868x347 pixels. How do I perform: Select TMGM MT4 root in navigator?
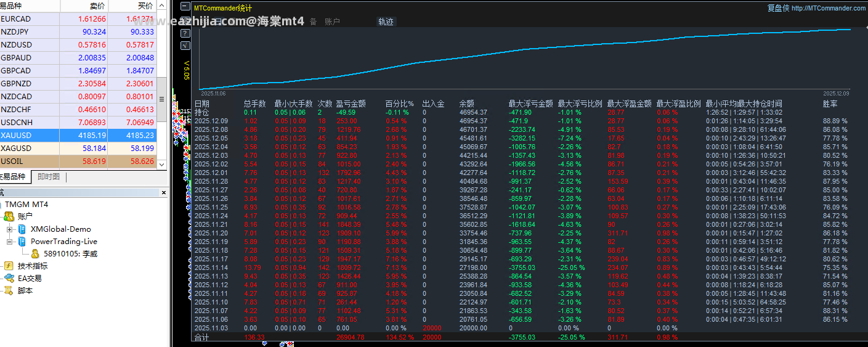click(28, 205)
